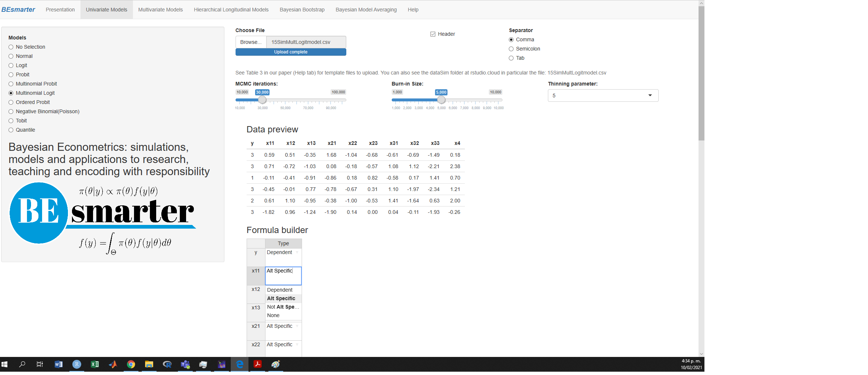Open Microsoft Excel from the taskbar

[95, 364]
